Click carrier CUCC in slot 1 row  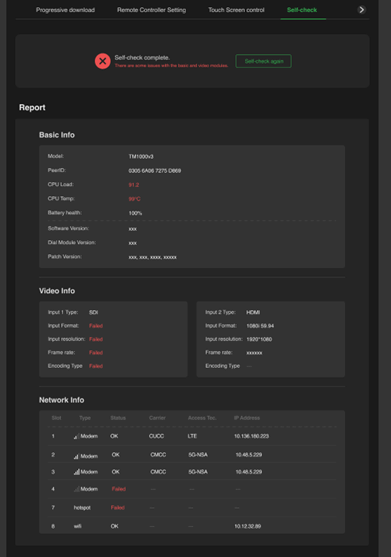click(157, 436)
